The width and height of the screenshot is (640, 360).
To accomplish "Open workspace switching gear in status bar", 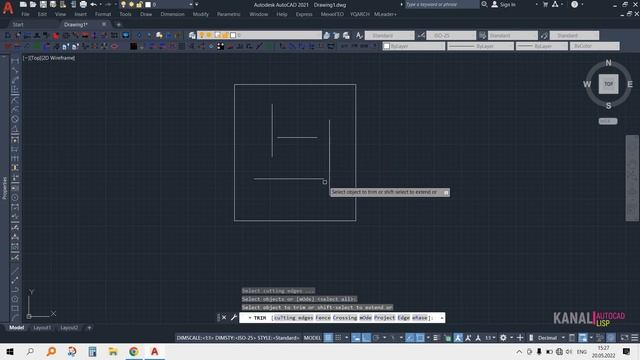I will pos(503,338).
